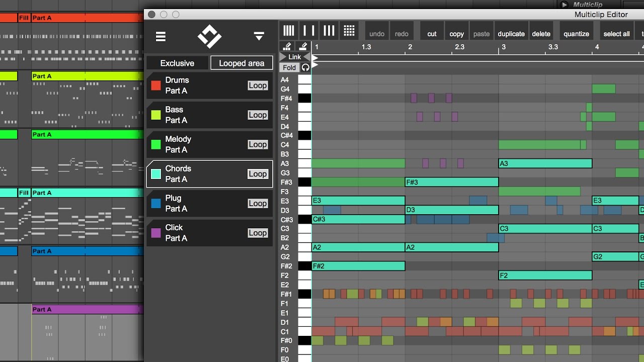The height and width of the screenshot is (362, 644).
Task: Click the arrow left of Link
Action: 283,57
